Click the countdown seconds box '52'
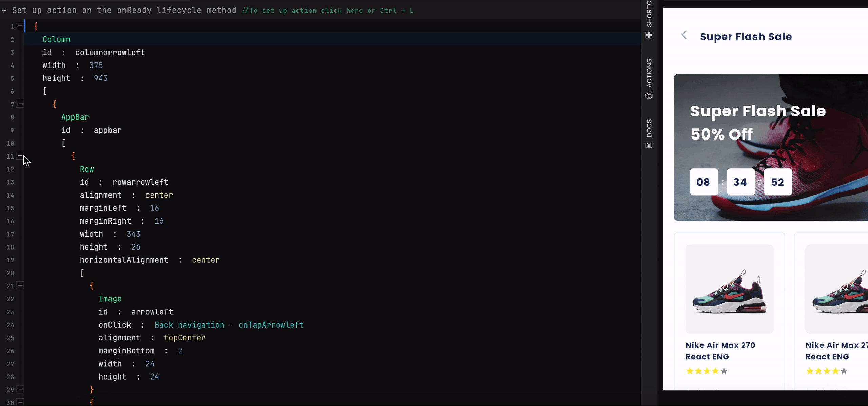The height and width of the screenshot is (406, 868). pyautogui.click(x=778, y=182)
